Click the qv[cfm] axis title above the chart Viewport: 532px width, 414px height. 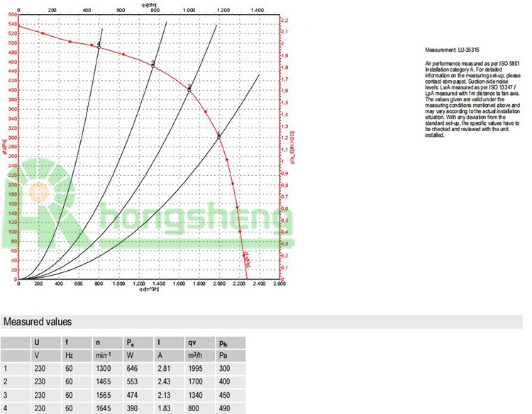[x=149, y=4]
